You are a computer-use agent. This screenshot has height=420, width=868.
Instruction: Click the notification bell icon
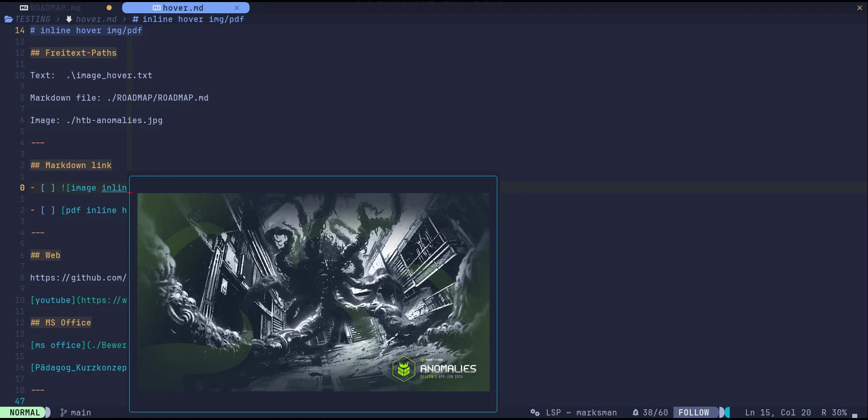pyautogui.click(x=636, y=412)
